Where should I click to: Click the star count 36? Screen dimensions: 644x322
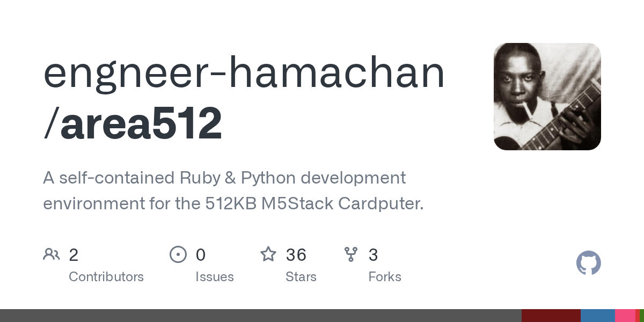[296, 255]
